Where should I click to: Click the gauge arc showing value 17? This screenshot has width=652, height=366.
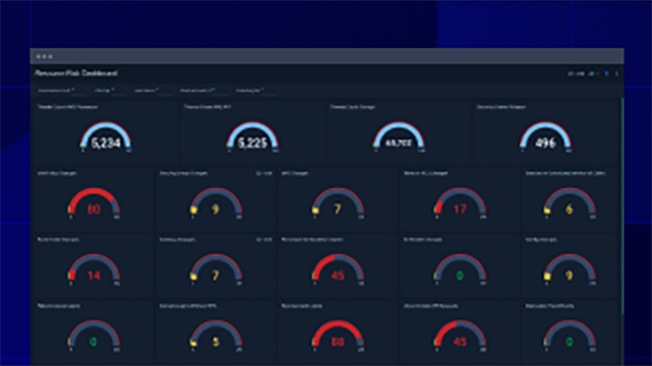pyautogui.click(x=460, y=203)
